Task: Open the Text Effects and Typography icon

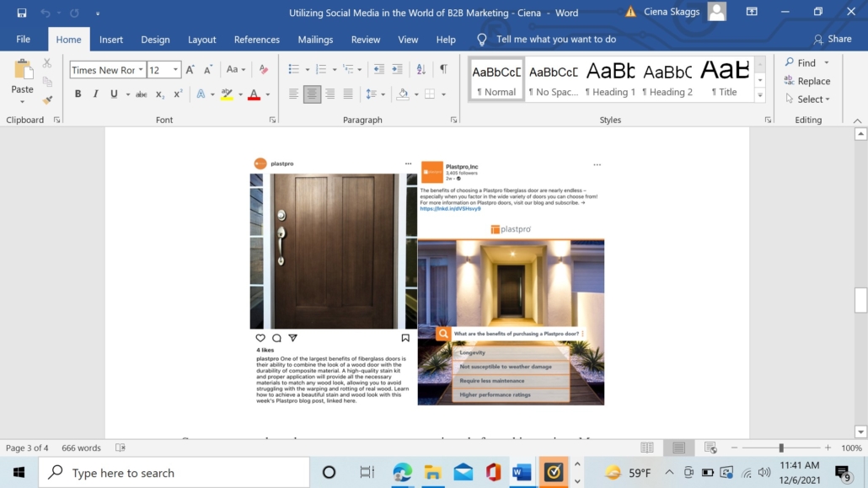Action: tap(201, 94)
